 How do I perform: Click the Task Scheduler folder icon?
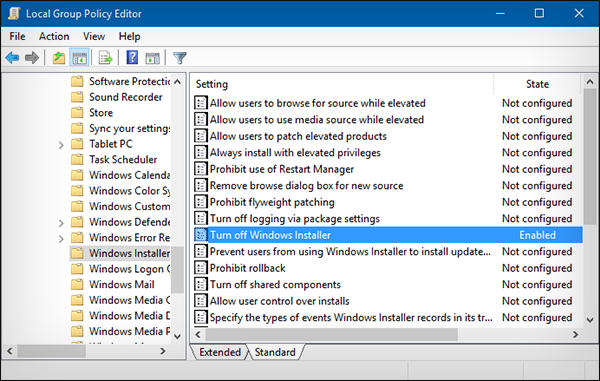(x=77, y=159)
